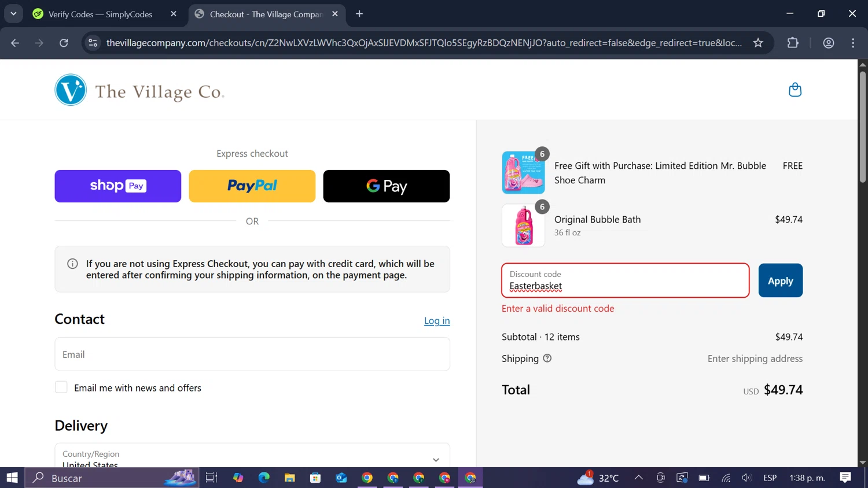
Task: Open the clock showing 1:38 p. m.
Action: [807, 478]
